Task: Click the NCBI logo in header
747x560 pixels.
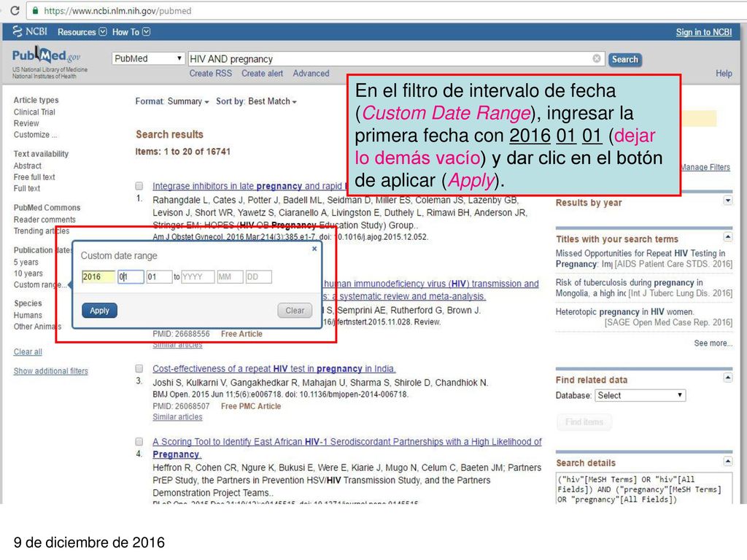Action: tap(30, 31)
